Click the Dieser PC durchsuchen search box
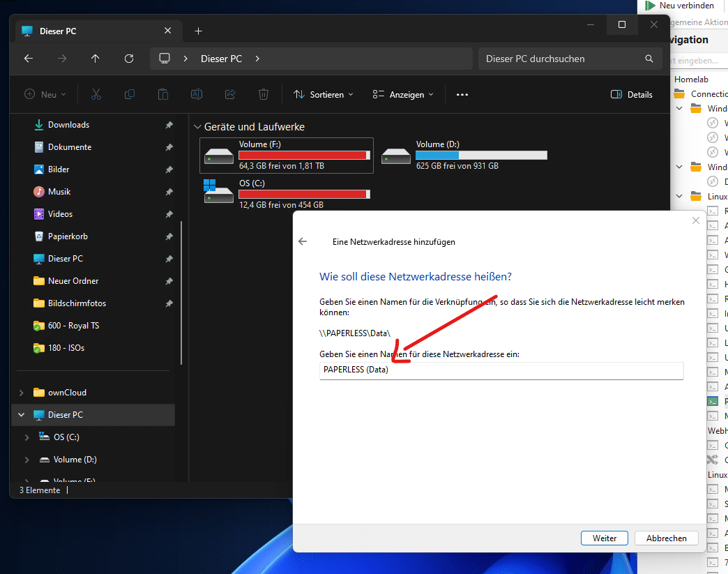Viewport: 728px width, 574px height. 561,59
